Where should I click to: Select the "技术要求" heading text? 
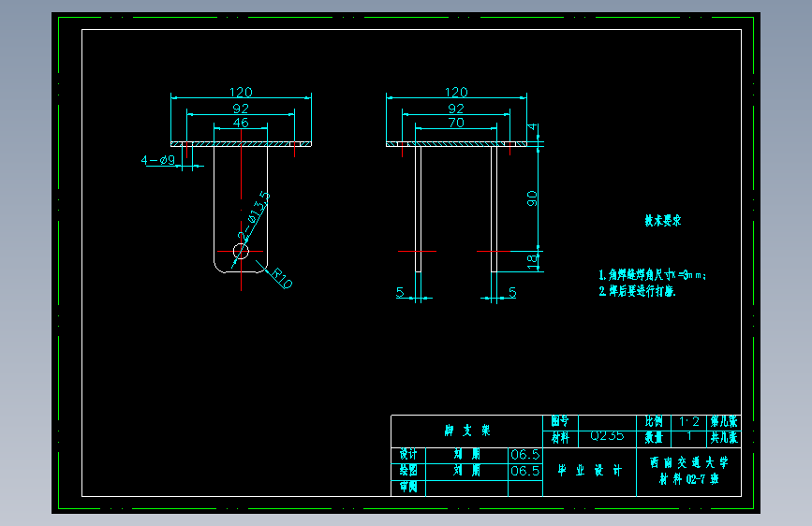pyautogui.click(x=663, y=221)
